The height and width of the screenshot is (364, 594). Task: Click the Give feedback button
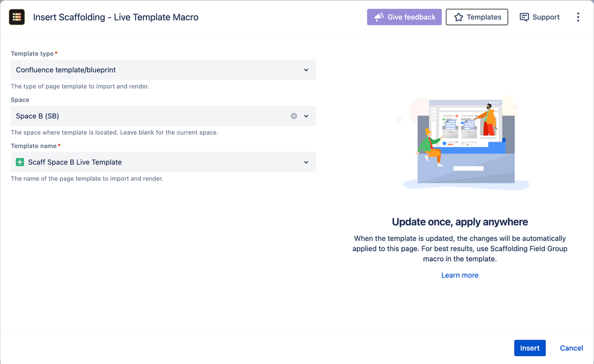click(404, 17)
